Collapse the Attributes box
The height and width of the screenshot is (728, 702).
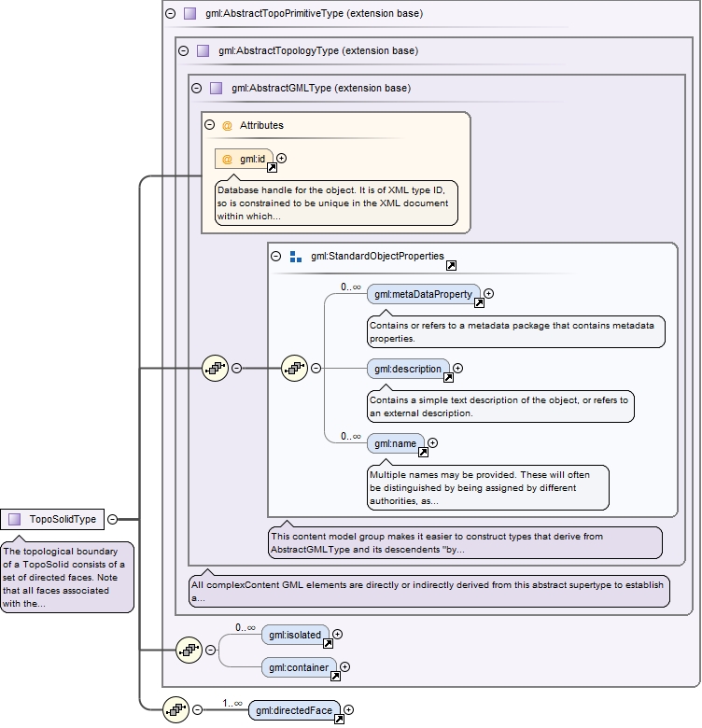(209, 125)
